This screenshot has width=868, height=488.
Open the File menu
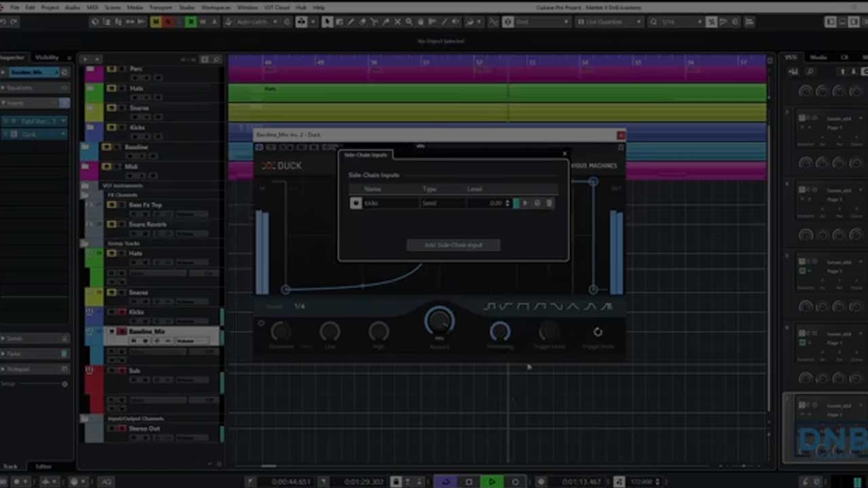click(14, 7)
